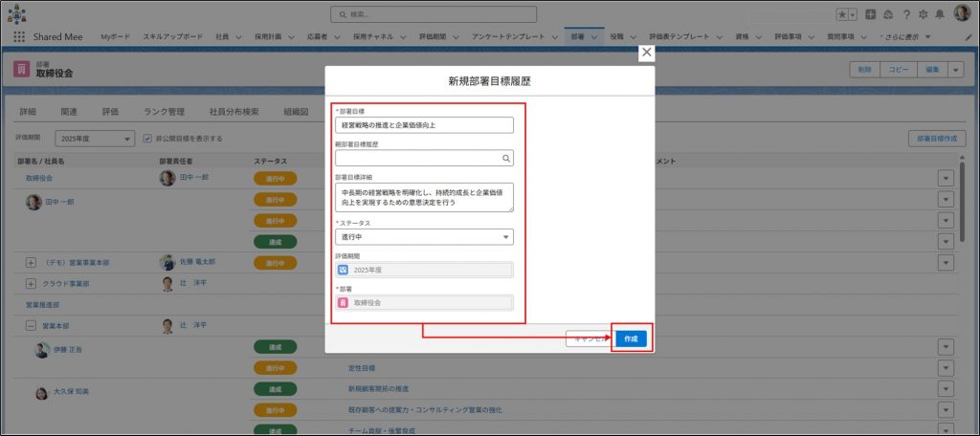The image size is (980, 436).
Task: Click the 部署目標 text input field
Action: pos(424,125)
